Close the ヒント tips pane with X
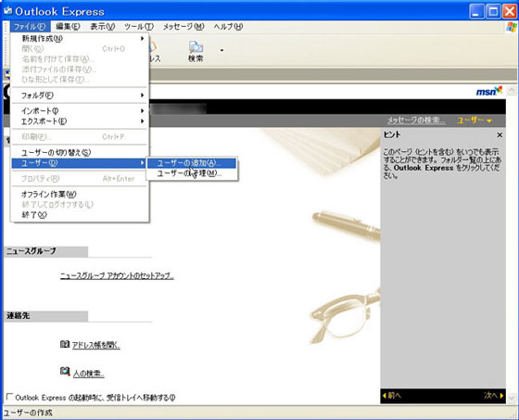Screen dimensions: 519x420 (500, 134)
